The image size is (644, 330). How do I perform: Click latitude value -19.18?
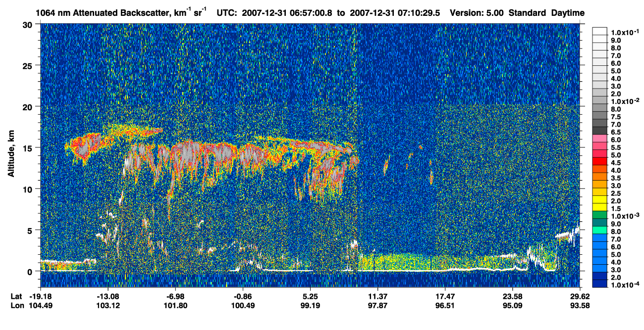41,296
